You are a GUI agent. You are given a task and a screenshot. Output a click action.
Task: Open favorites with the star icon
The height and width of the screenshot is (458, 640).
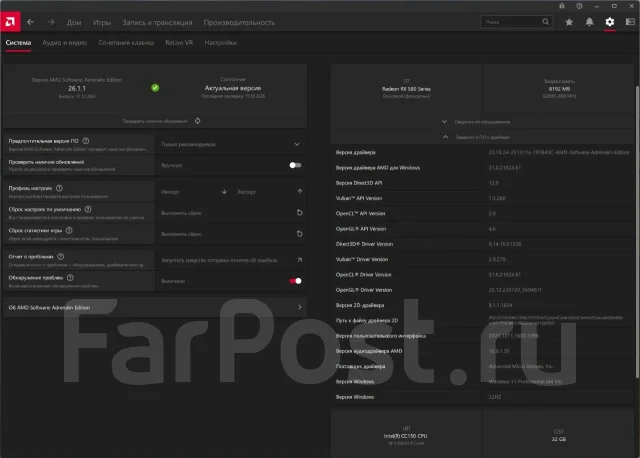click(569, 22)
